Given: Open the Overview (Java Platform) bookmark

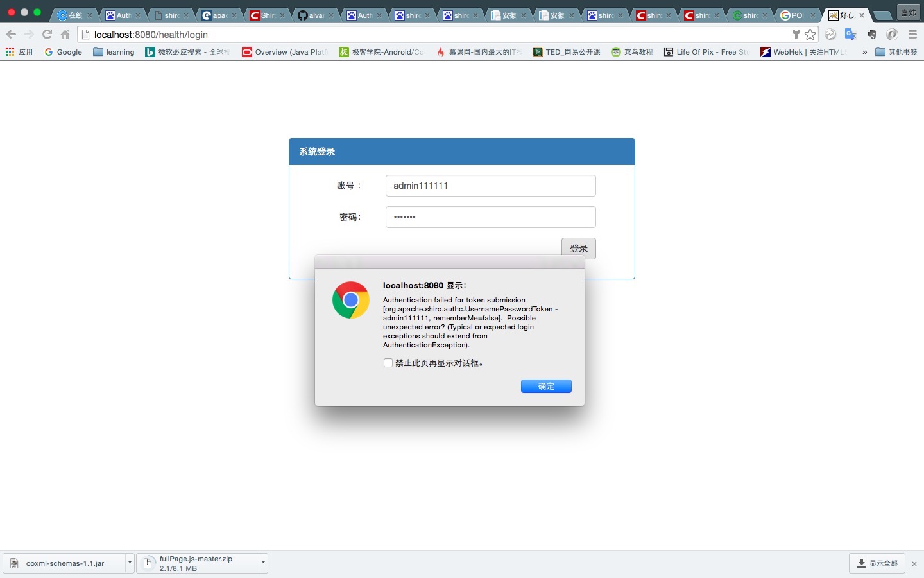Looking at the screenshot, I should (285, 52).
